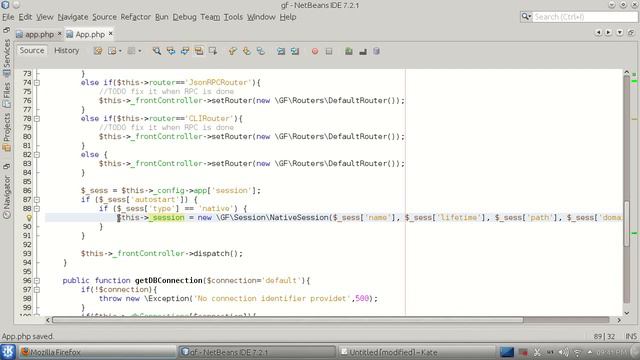Open the Back navigation dropdown arrow
Screen dimensions: 640x360
(120, 51)
